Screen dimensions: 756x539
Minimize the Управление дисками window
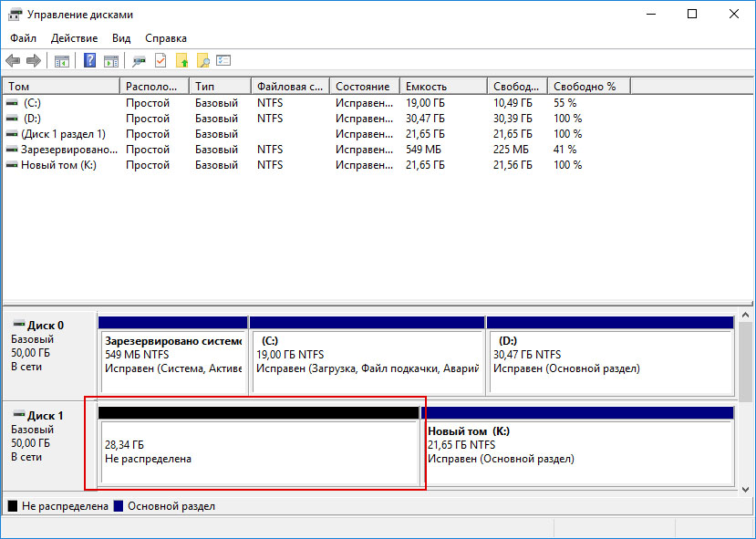coord(651,14)
